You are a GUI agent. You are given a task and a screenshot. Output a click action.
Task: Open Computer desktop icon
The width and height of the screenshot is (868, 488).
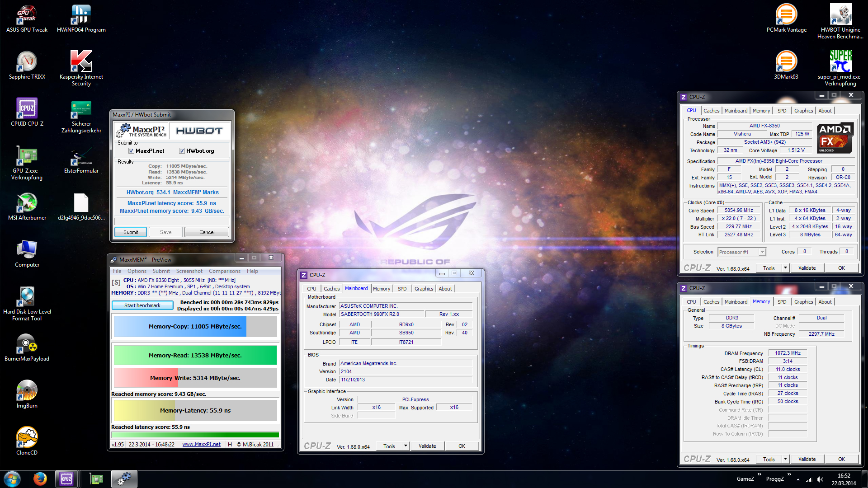[x=27, y=253]
